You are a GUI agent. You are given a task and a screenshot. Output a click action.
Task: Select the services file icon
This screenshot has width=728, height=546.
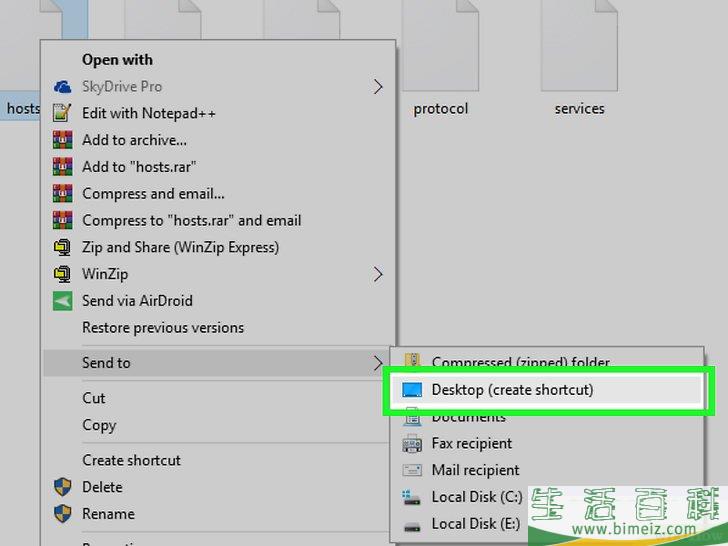coord(579,46)
